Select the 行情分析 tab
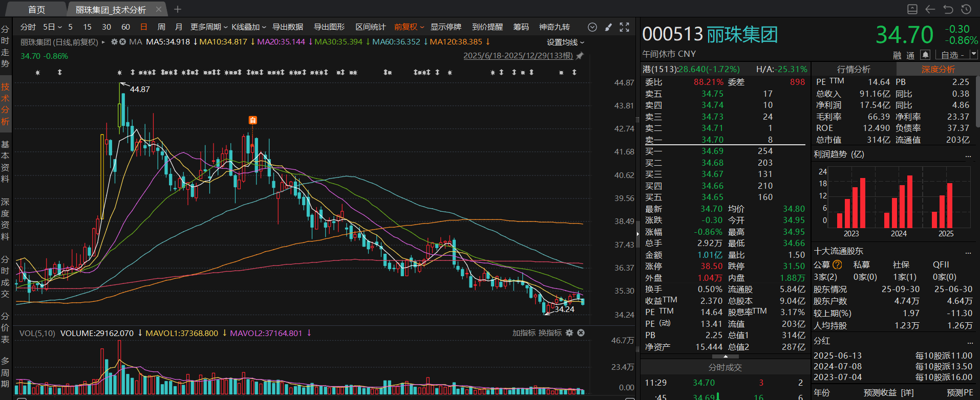This screenshot has width=980, height=400. [854, 70]
